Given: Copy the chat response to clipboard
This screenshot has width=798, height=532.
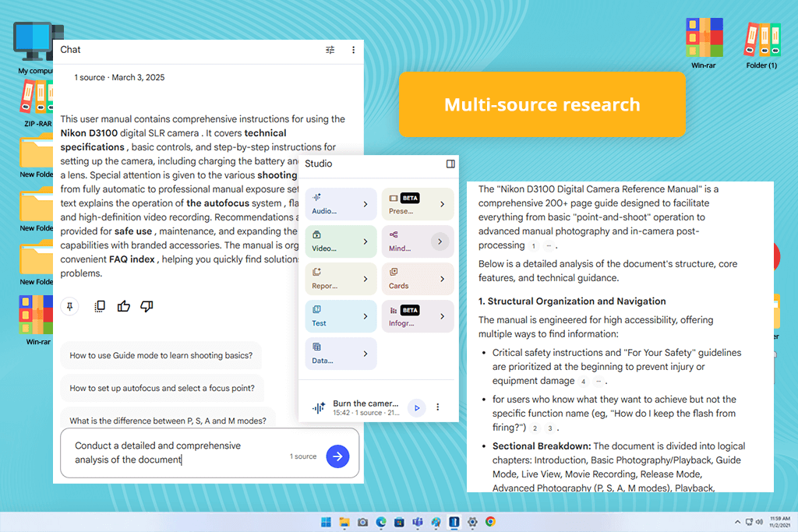Looking at the screenshot, I should click(100, 306).
